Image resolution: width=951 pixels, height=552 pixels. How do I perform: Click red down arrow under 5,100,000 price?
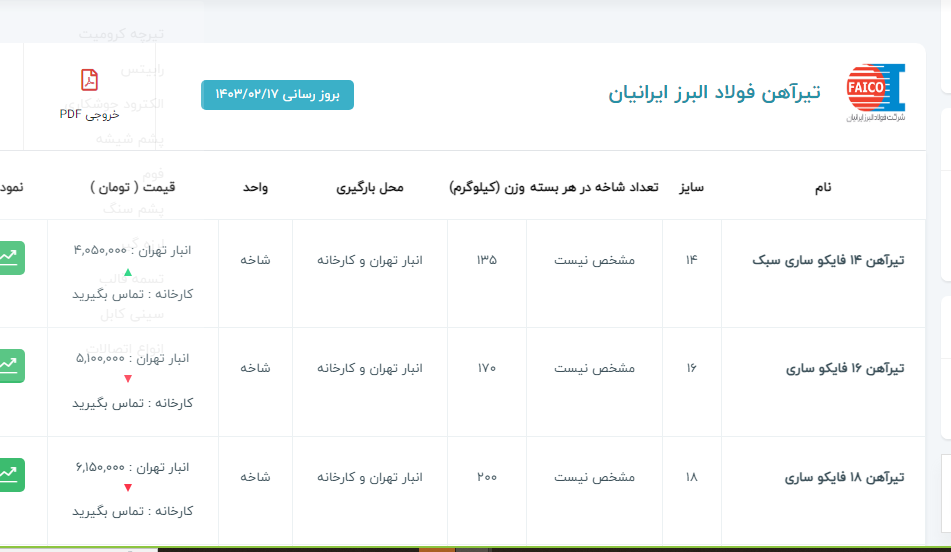127,379
